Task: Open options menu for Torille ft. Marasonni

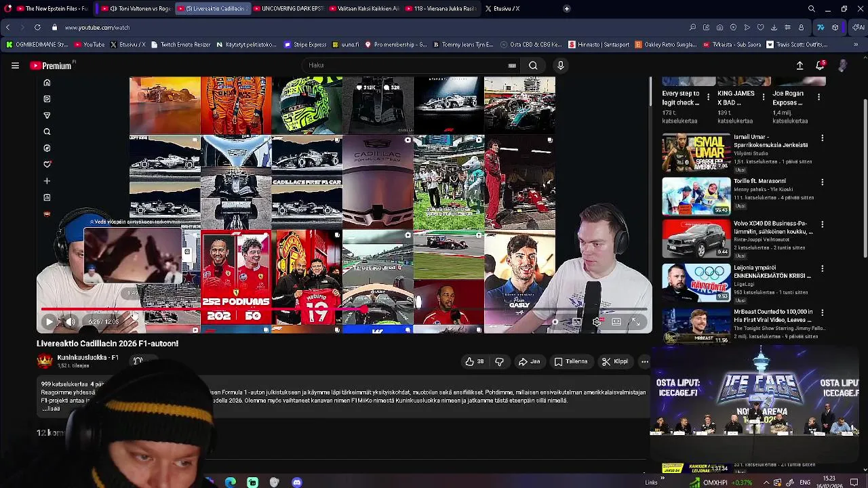Action: click(823, 182)
